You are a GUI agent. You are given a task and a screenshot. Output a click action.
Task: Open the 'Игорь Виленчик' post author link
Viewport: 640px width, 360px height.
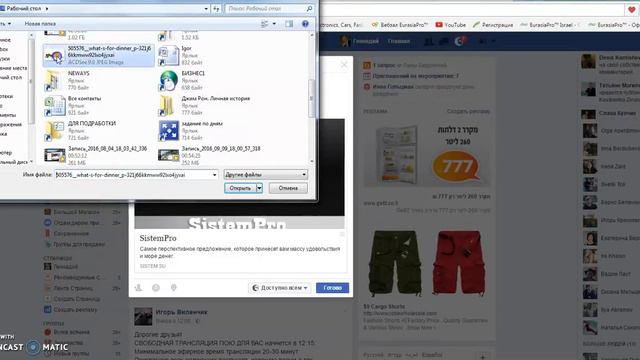point(182,312)
